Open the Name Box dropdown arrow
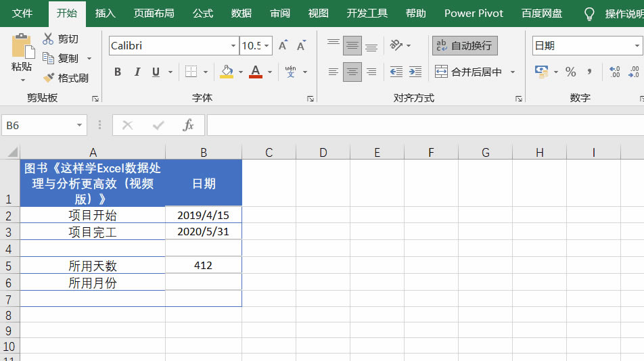Viewport: 644px width, 361px height. pyautogui.click(x=80, y=125)
